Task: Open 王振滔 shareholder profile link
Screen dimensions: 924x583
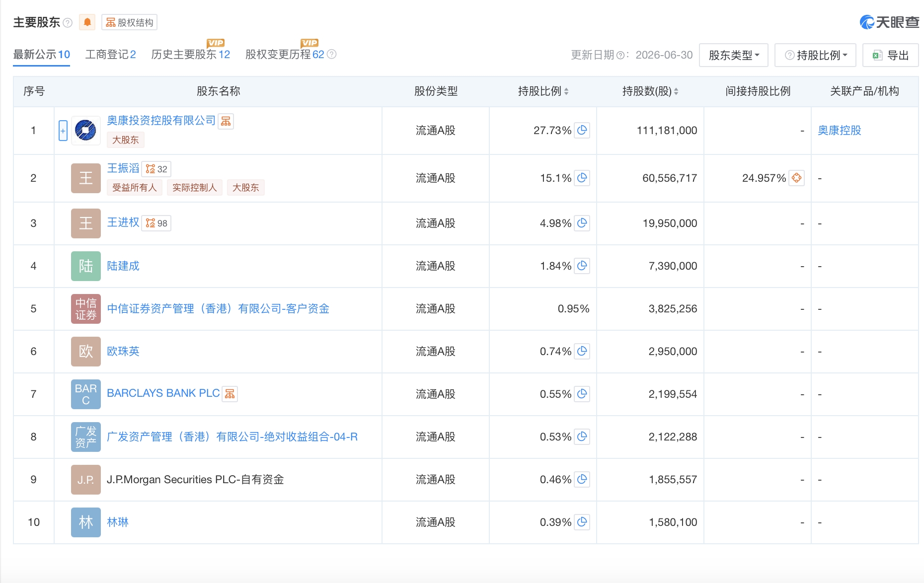Action: tap(123, 168)
